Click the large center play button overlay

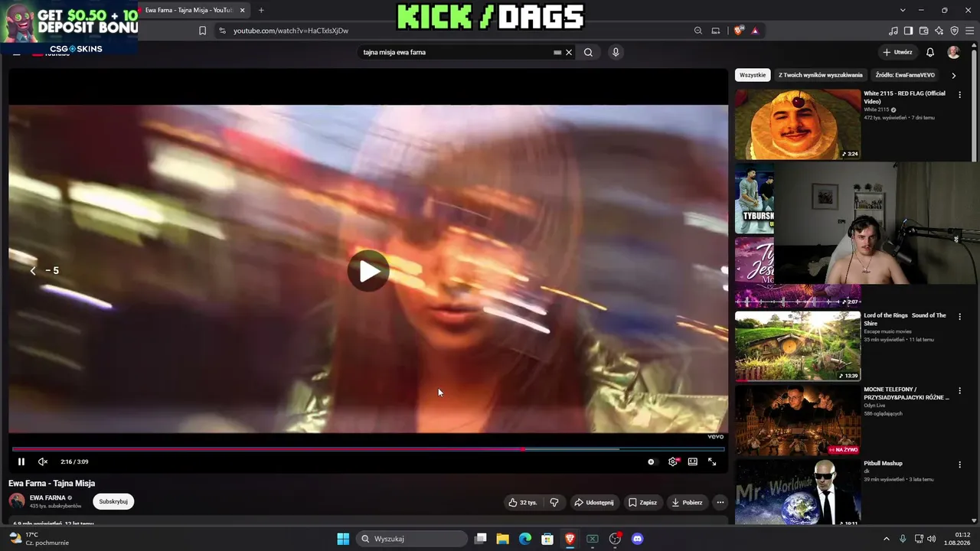pos(368,270)
